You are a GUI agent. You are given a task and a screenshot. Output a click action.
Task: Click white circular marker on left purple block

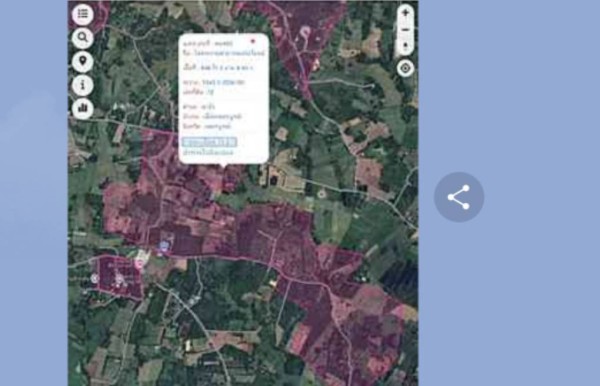pos(95,279)
